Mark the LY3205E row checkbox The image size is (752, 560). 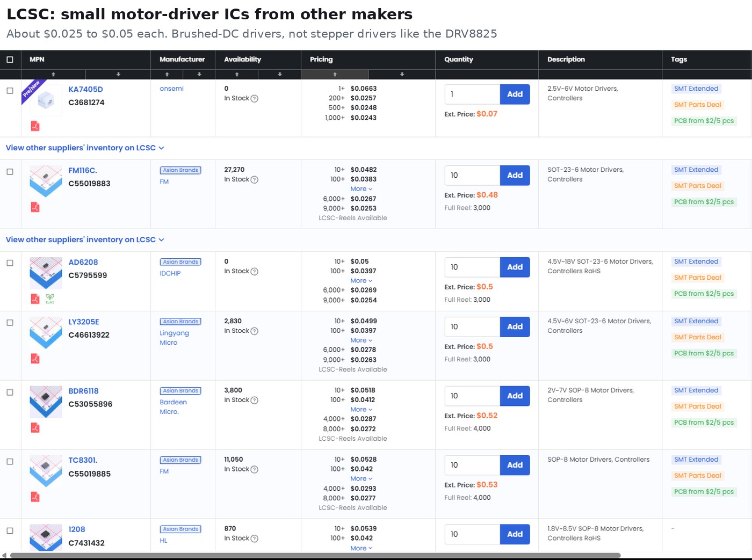click(10, 323)
